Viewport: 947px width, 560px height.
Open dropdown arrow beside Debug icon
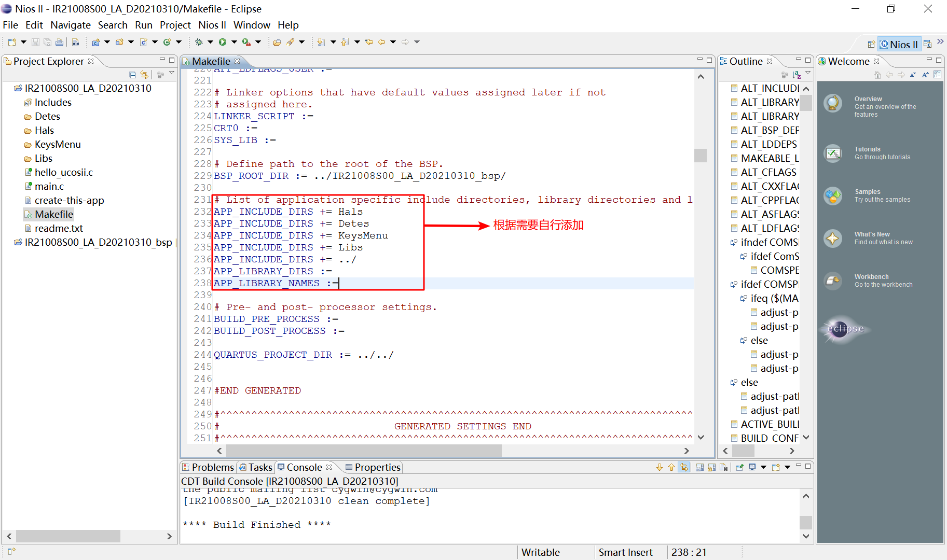click(210, 42)
